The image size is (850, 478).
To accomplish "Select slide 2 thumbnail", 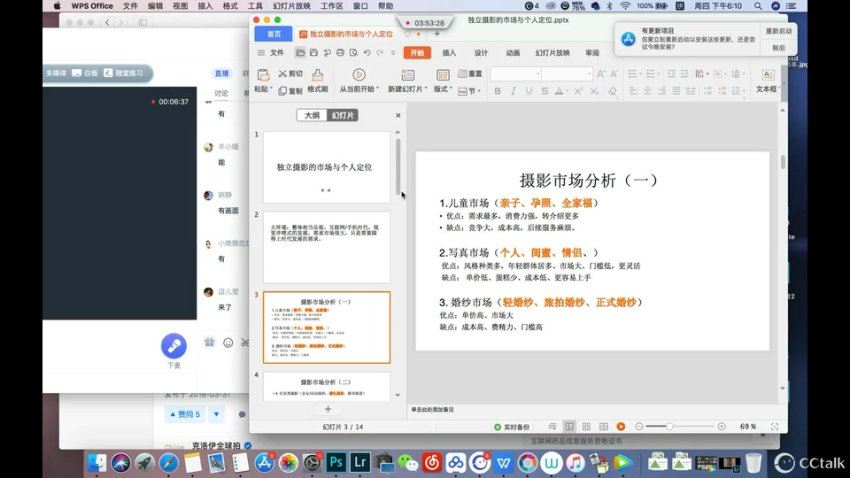I will pyautogui.click(x=326, y=247).
